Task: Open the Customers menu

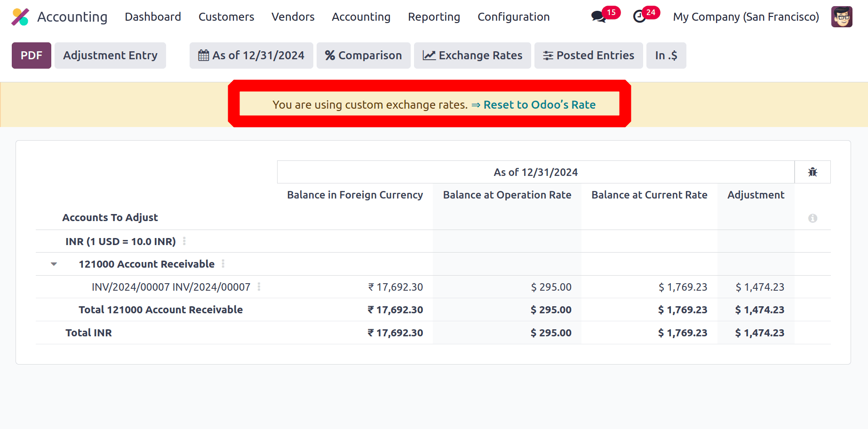Action: tap(226, 17)
